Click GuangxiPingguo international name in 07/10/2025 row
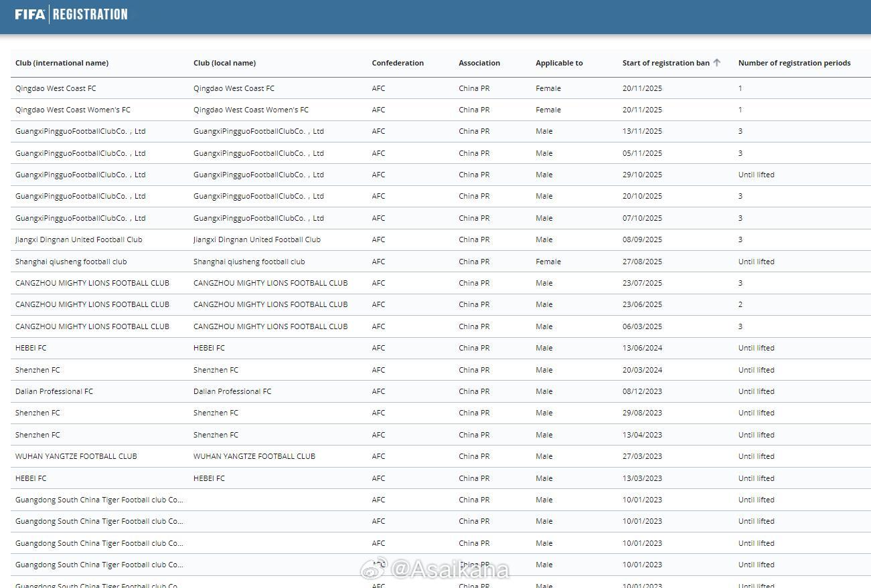Viewport: 871px width, 588px height. (80, 218)
